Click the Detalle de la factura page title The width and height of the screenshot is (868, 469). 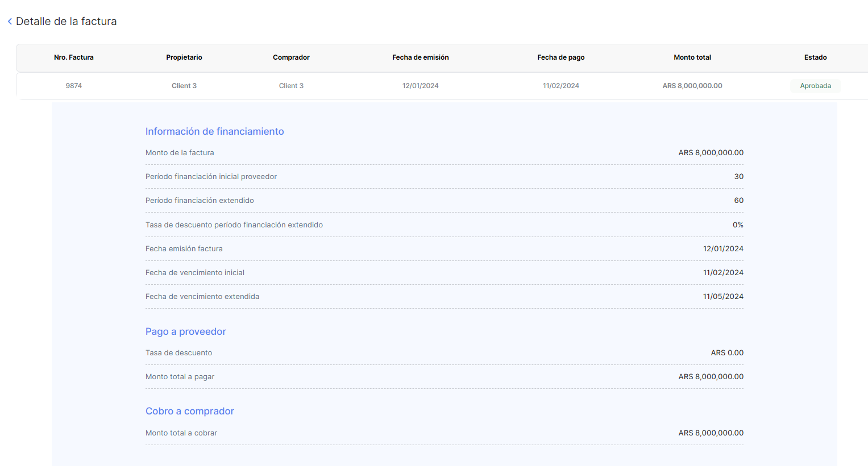(66, 22)
